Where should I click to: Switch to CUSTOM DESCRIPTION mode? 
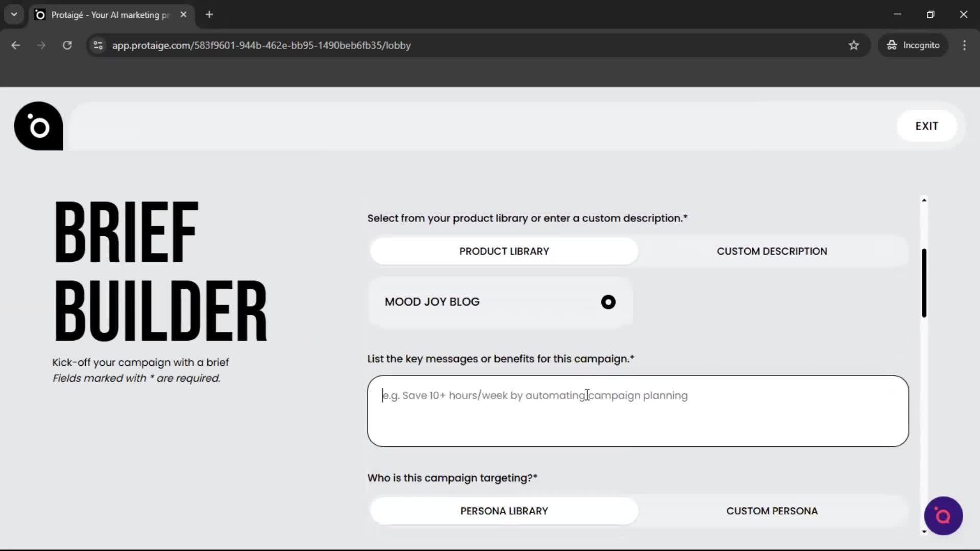(x=772, y=251)
